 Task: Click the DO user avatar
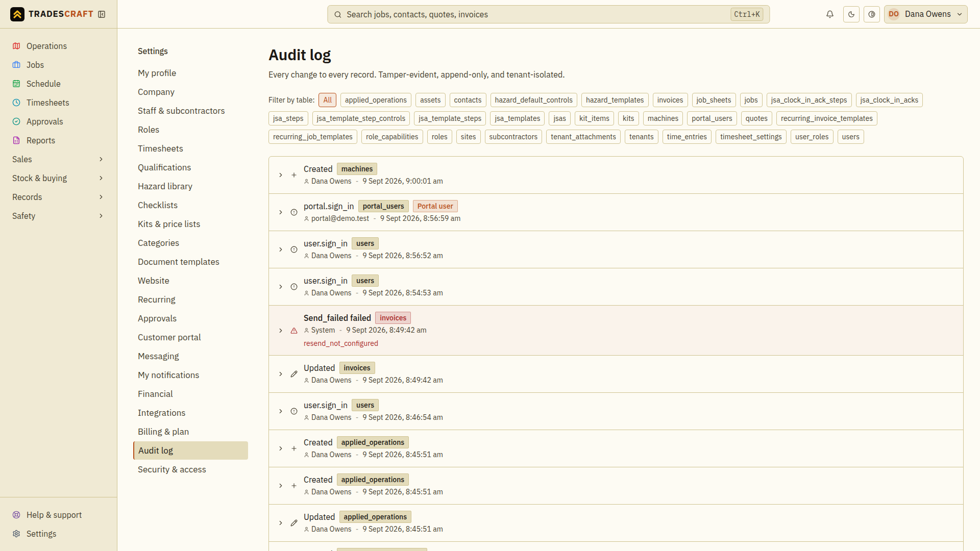(894, 14)
